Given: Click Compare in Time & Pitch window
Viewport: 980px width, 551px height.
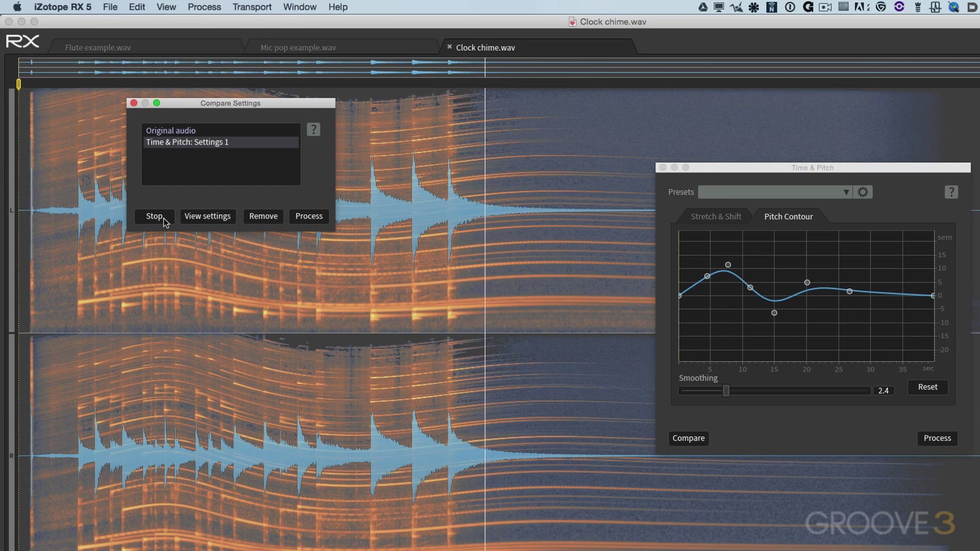Looking at the screenshot, I should (x=688, y=438).
